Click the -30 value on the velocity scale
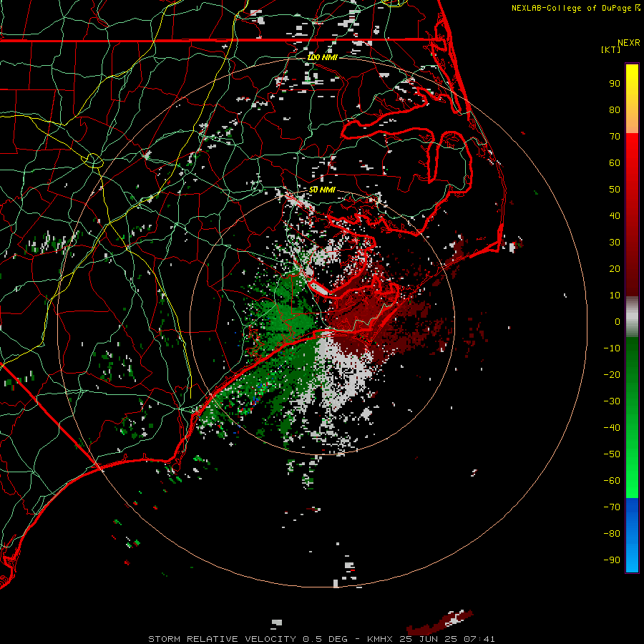 pos(612,401)
